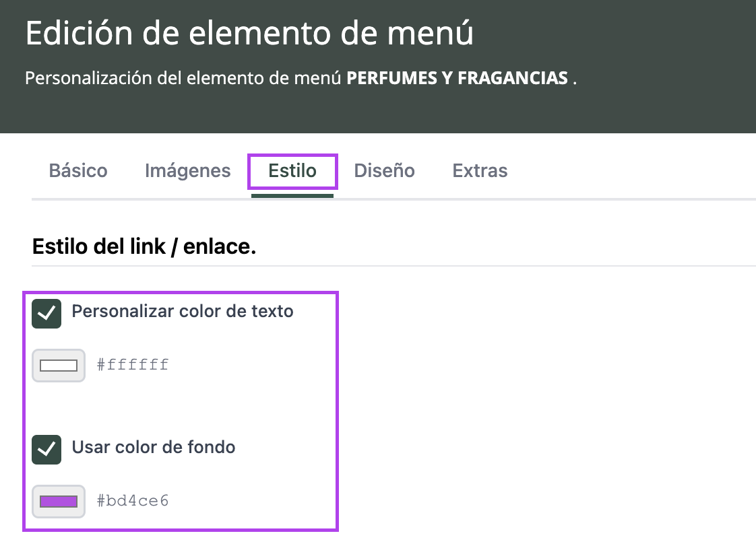
Task: Click the green underline beneath the Estilo tab
Action: click(x=292, y=196)
